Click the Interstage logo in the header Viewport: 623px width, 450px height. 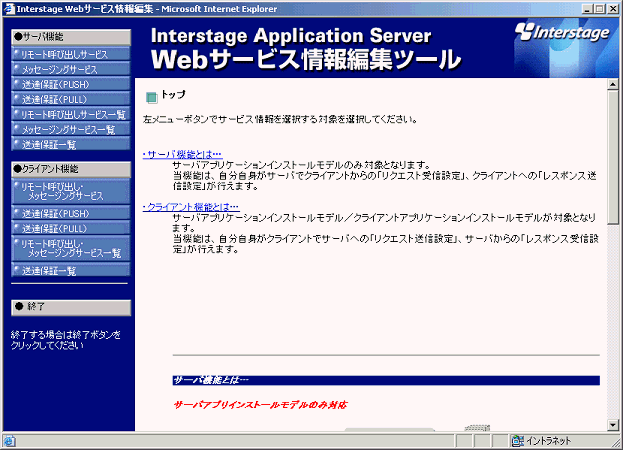pyautogui.click(x=562, y=33)
